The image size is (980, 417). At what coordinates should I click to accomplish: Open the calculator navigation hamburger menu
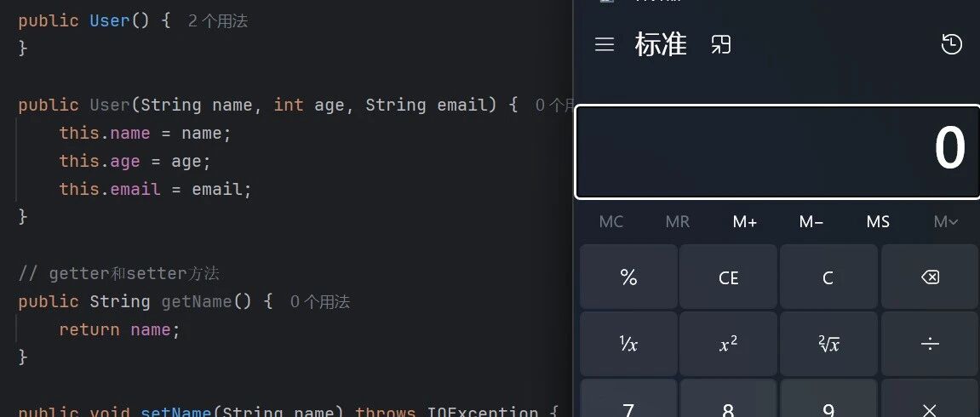[605, 44]
